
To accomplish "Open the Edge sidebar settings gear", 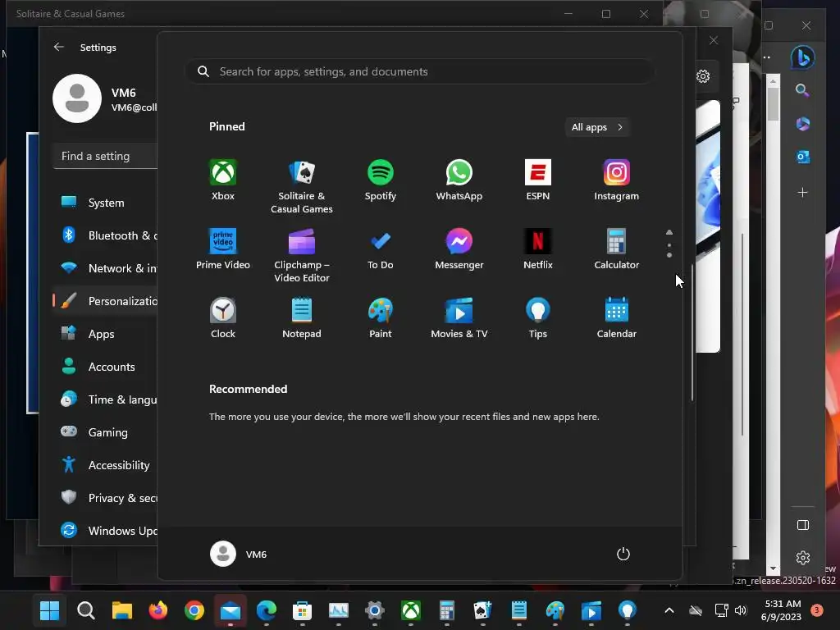I will tap(802, 558).
